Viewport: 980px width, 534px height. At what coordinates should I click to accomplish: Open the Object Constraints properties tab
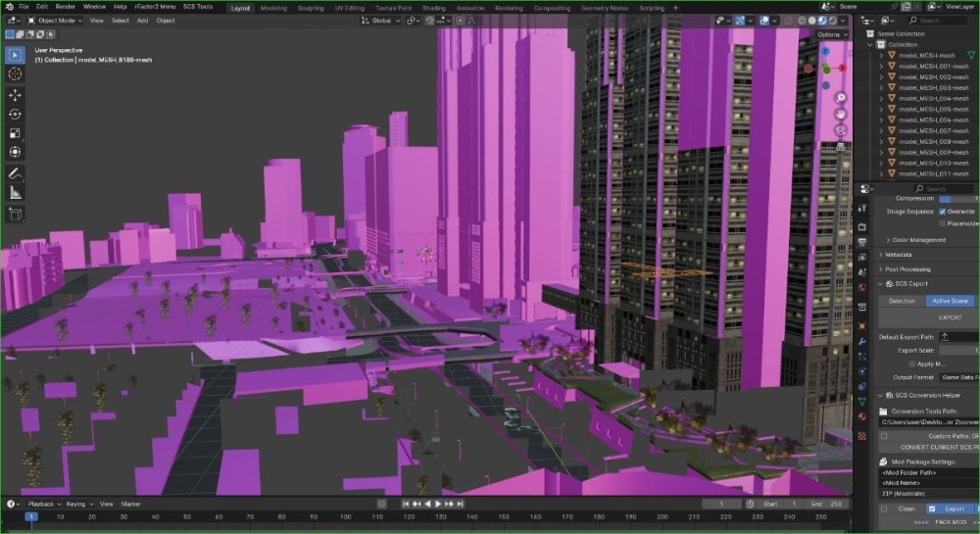862,387
